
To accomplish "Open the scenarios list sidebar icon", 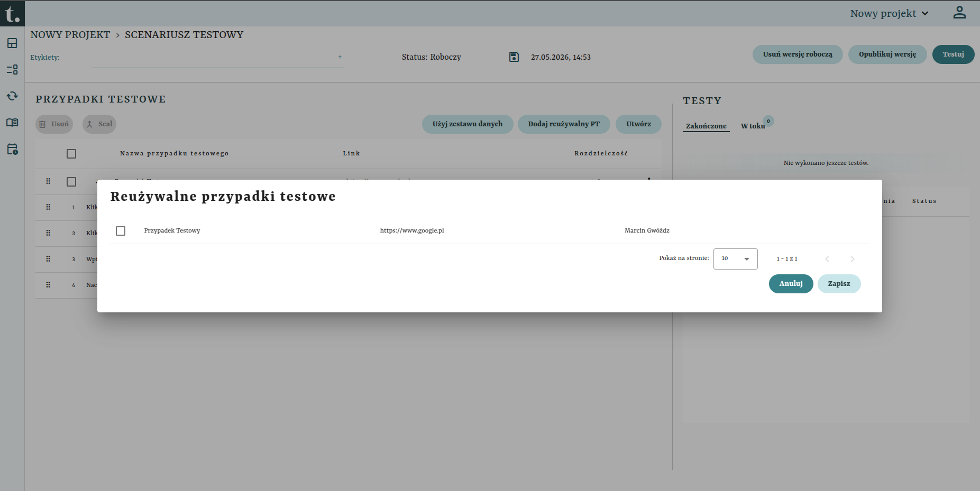I will [12, 70].
